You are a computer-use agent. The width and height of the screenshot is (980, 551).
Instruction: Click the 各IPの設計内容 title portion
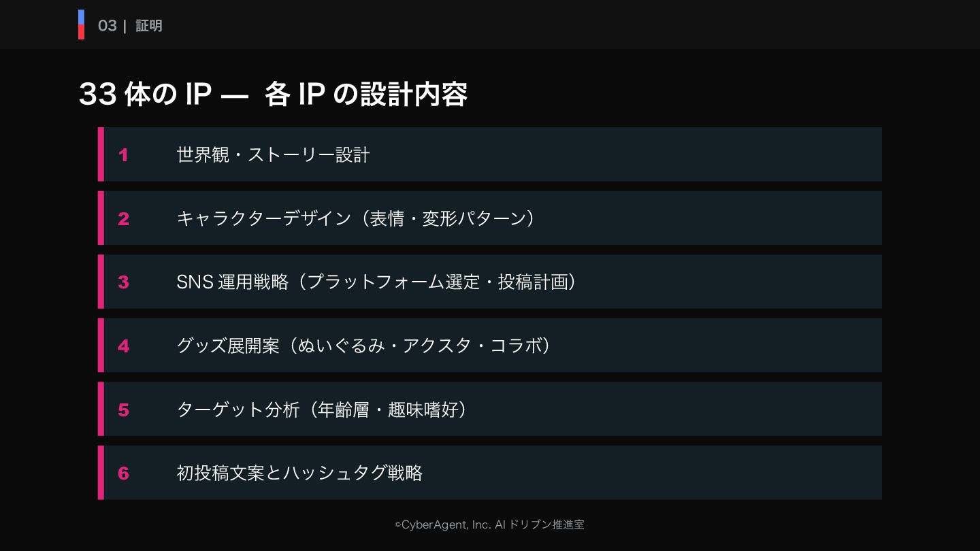(x=365, y=95)
